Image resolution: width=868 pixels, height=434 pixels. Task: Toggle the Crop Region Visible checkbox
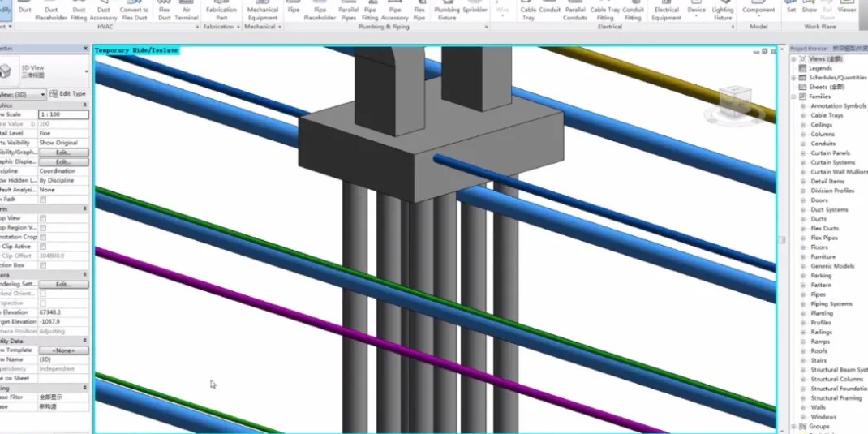(43, 228)
